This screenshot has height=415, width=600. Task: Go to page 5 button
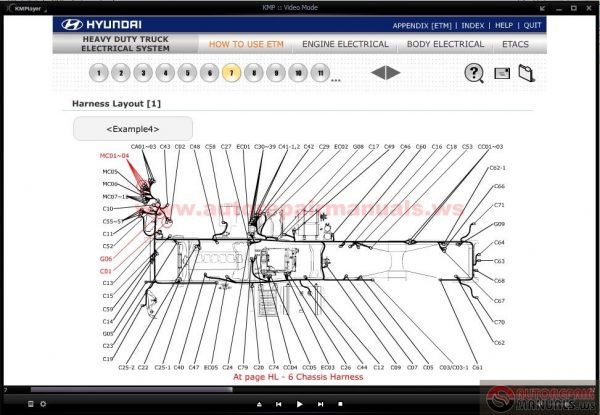[x=188, y=73]
